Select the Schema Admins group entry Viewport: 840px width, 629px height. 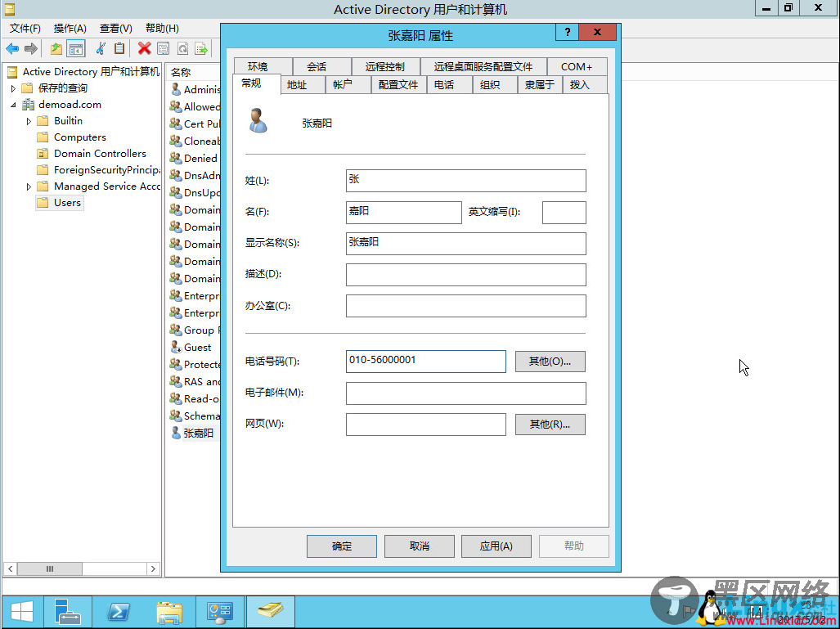coord(195,416)
